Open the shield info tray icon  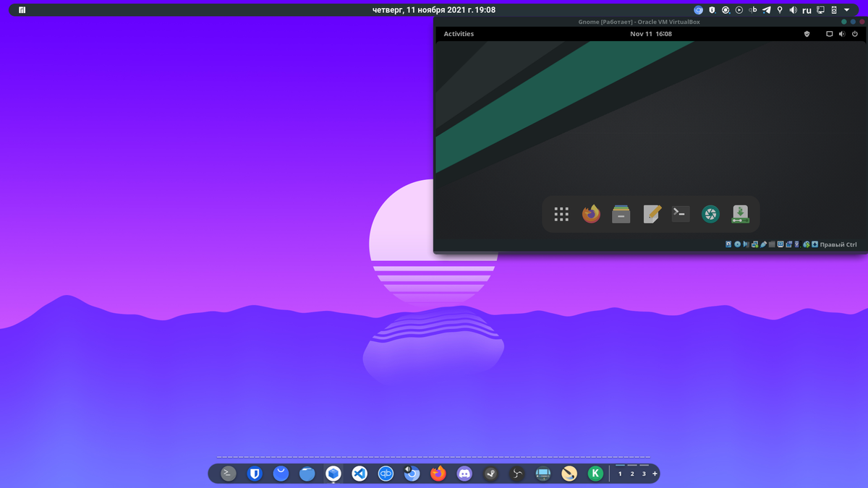712,10
